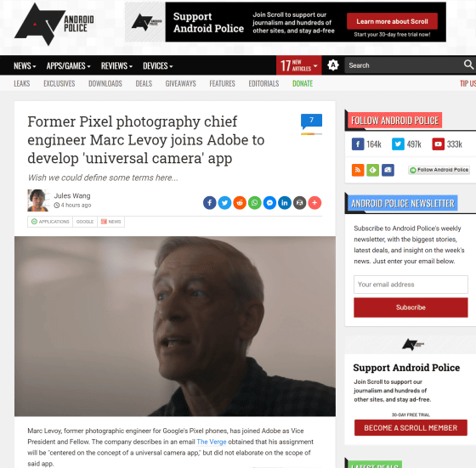The height and width of the screenshot is (468, 476).
Task: Expand the News dropdown menu
Action: pos(25,65)
